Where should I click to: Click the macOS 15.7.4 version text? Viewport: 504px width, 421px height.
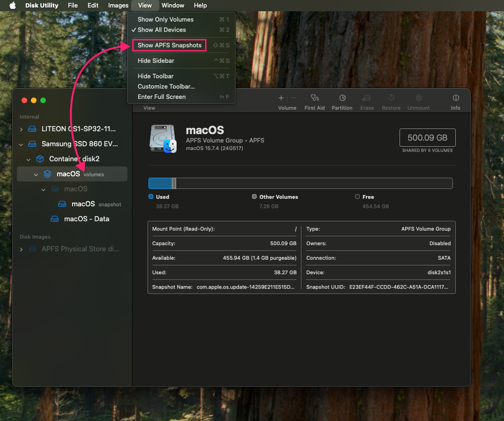coord(215,148)
